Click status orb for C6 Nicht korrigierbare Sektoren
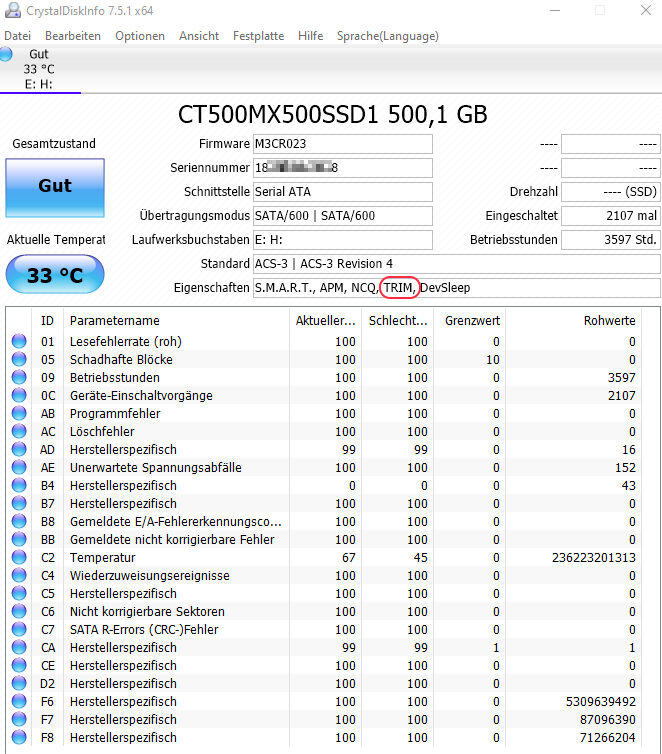Screen dimensions: 662x754 pos(19,612)
